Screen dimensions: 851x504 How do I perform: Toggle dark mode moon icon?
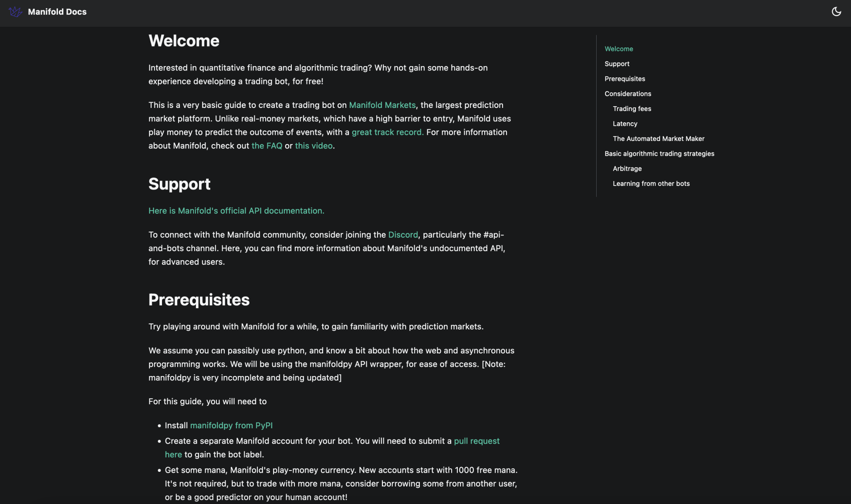[x=836, y=12]
